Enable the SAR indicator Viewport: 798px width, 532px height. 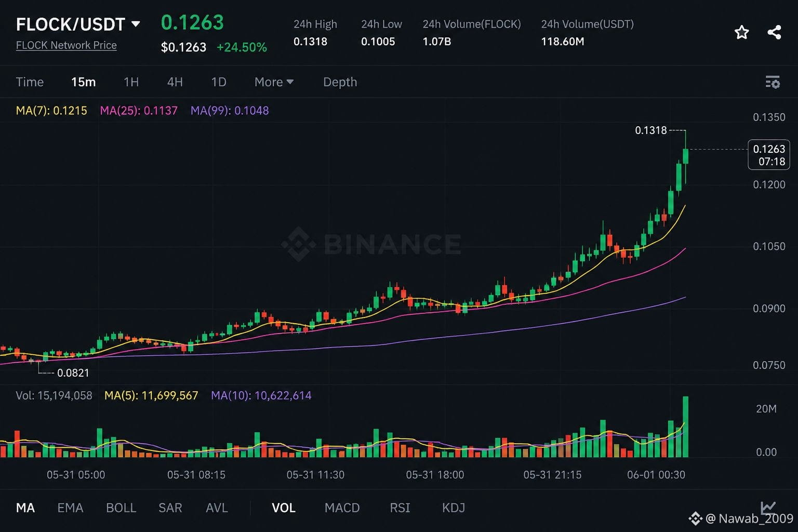point(170,508)
